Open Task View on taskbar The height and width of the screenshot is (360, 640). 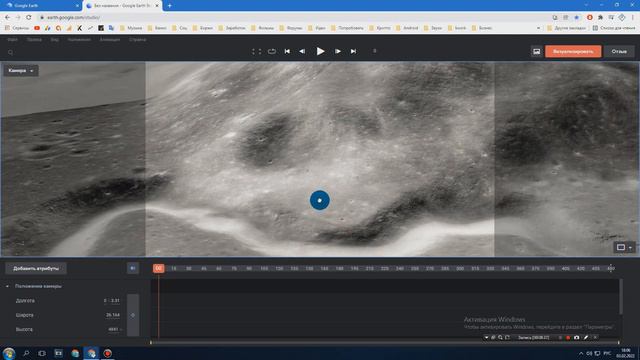coord(42,353)
